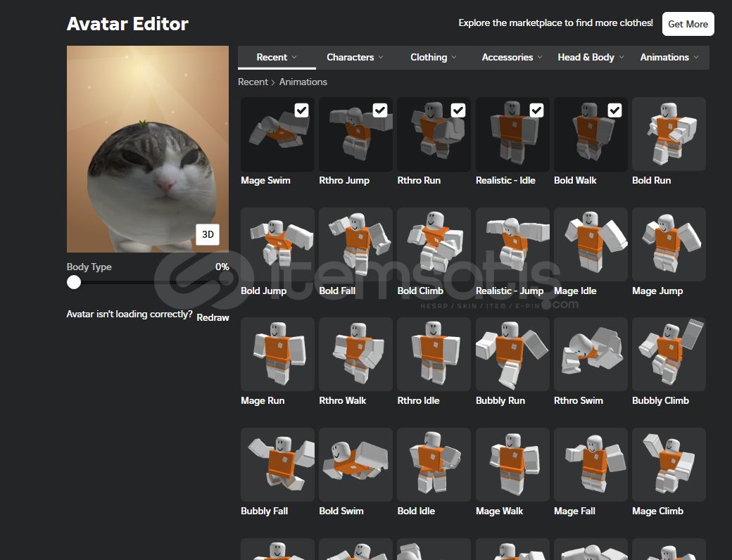This screenshot has height=560, width=732.
Task: Open the Realistic - Idle name link
Action: 505,181
